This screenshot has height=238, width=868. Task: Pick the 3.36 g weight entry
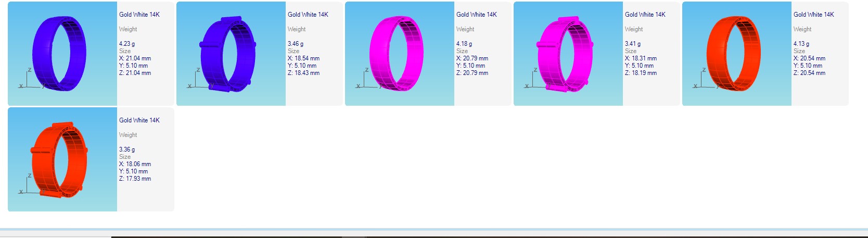pyautogui.click(x=127, y=149)
